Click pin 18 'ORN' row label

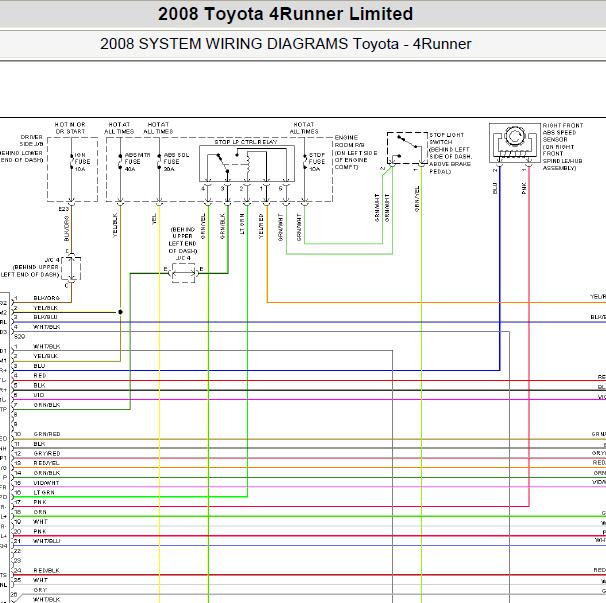(40, 512)
